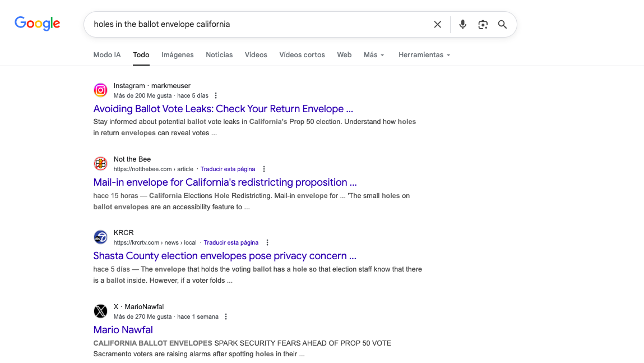
Task: Click the X logo beside MarioNawfal
Action: [x=100, y=311]
